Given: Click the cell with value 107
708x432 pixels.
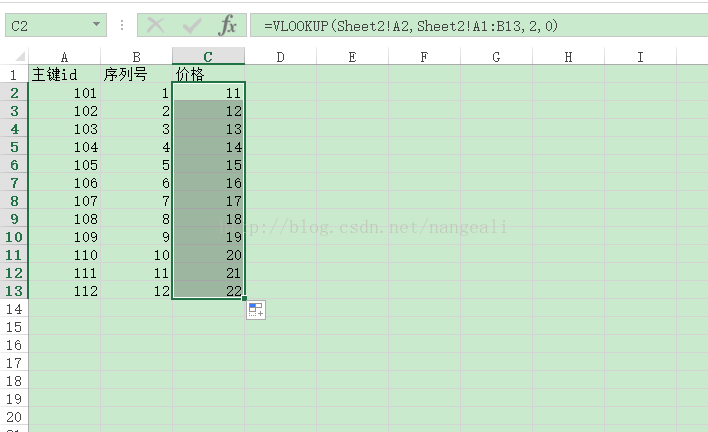Looking at the screenshot, I should coord(65,200).
